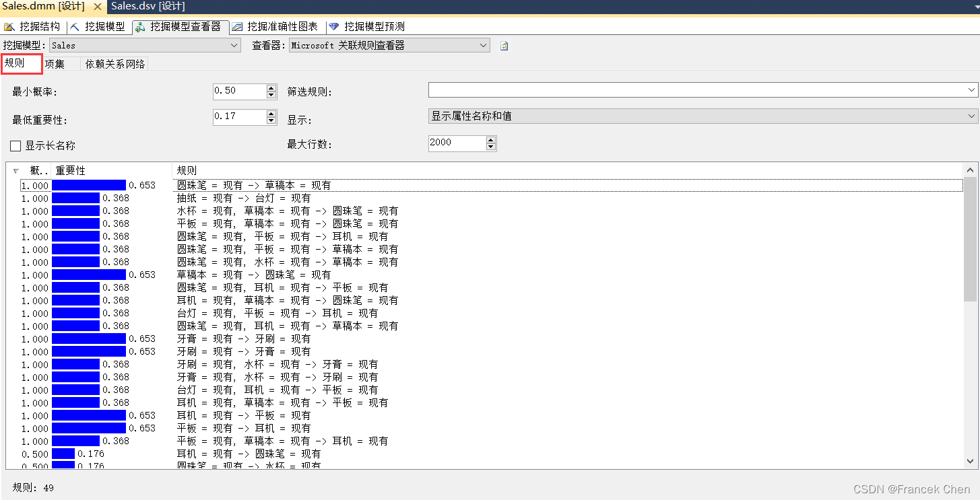Sort by the 重要性 column header

(112, 171)
